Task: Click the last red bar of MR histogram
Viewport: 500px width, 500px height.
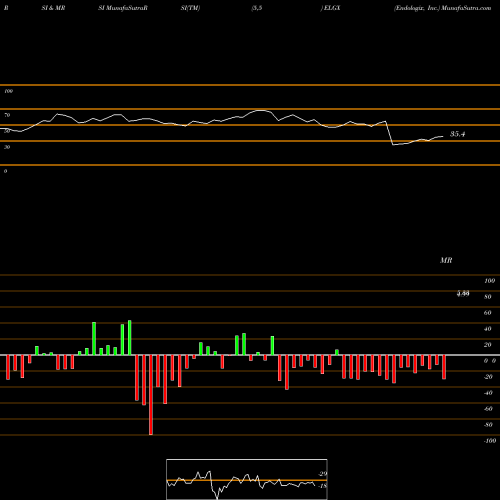Action: pos(444,367)
